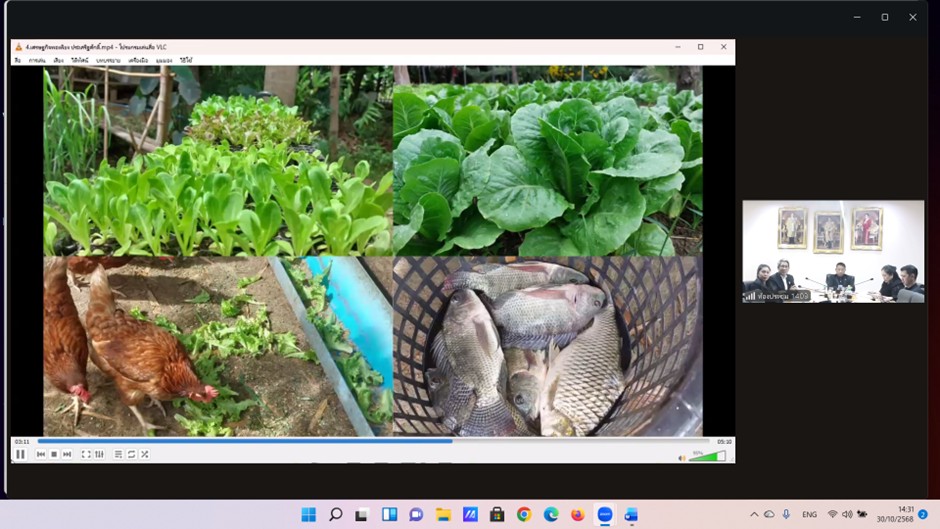This screenshot has width=940, height=529.
Task: Open clock and date flyout
Action: pyautogui.click(x=898, y=514)
